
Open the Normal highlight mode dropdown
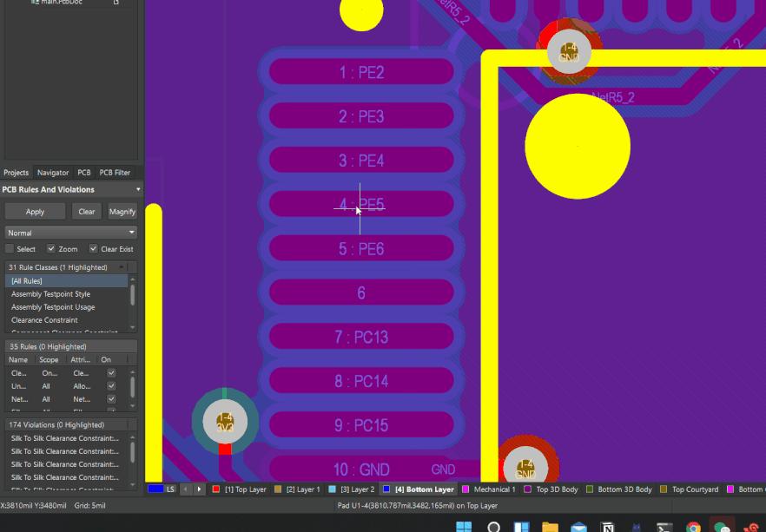click(71, 233)
